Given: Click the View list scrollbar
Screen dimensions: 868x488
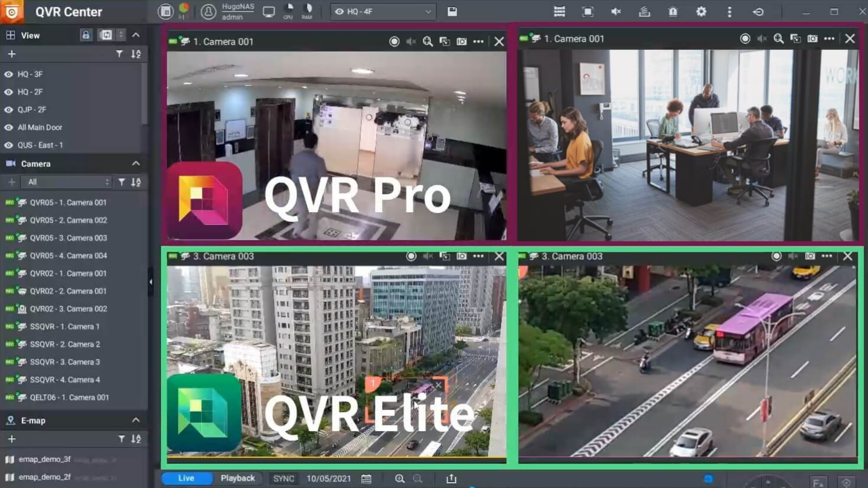Looking at the screenshot, I should (144, 93).
